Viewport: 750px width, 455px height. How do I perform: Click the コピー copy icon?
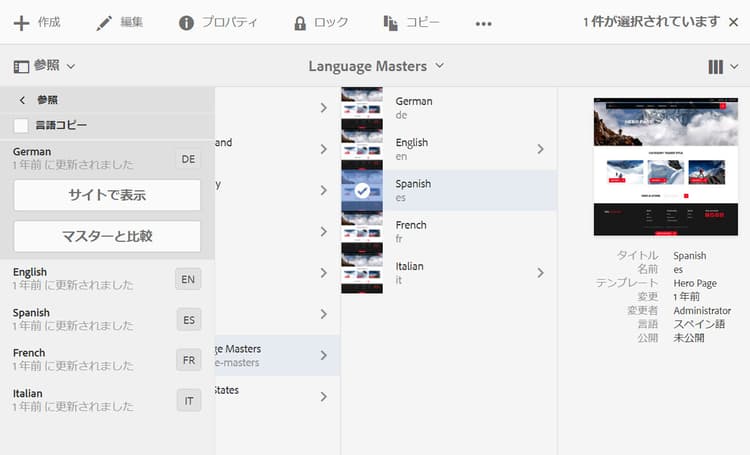(390, 22)
